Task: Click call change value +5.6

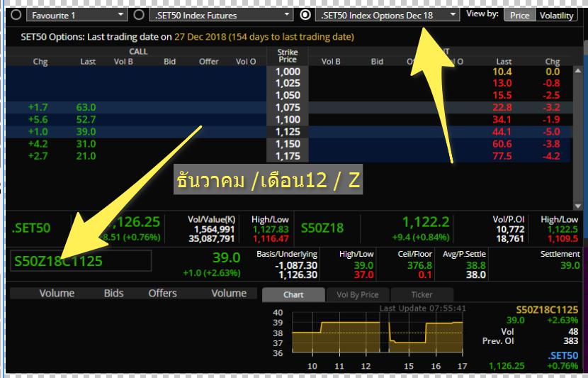Action: click(38, 119)
